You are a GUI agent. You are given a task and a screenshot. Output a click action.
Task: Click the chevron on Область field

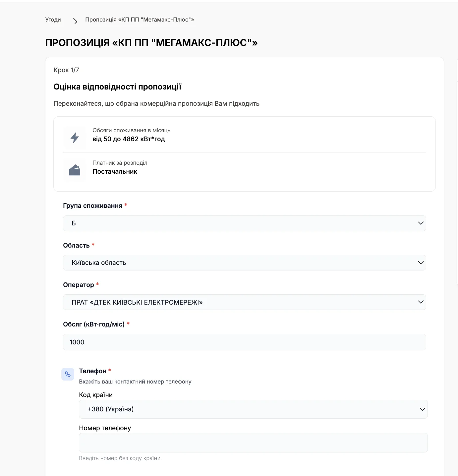pos(421,263)
